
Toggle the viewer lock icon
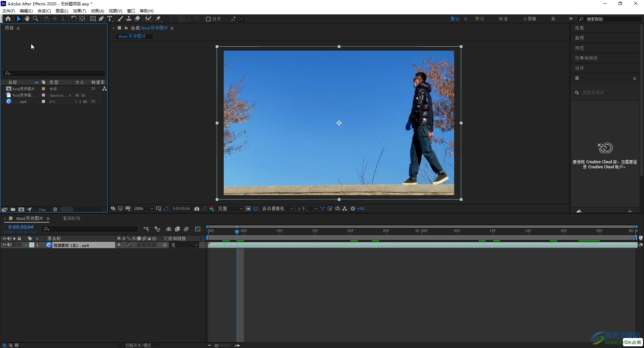pyautogui.click(x=126, y=28)
